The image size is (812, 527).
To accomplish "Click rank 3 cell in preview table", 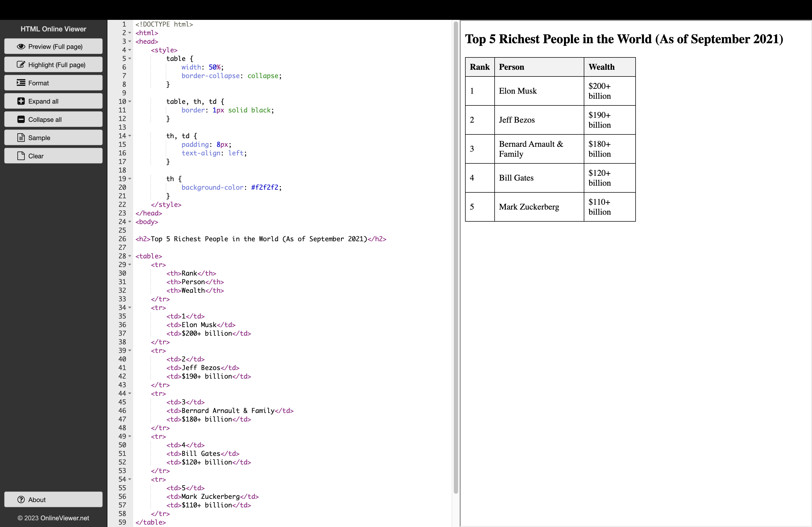I will coord(480,149).
